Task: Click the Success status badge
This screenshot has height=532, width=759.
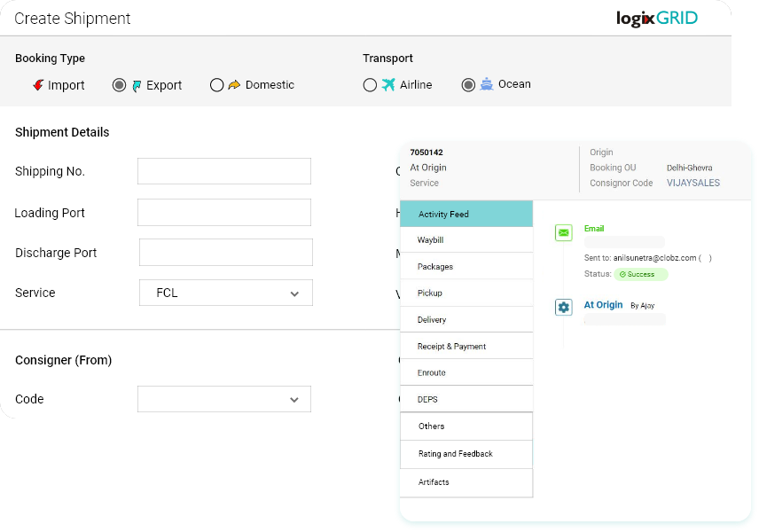Action: pyautogui.click(x=640, y=275)
